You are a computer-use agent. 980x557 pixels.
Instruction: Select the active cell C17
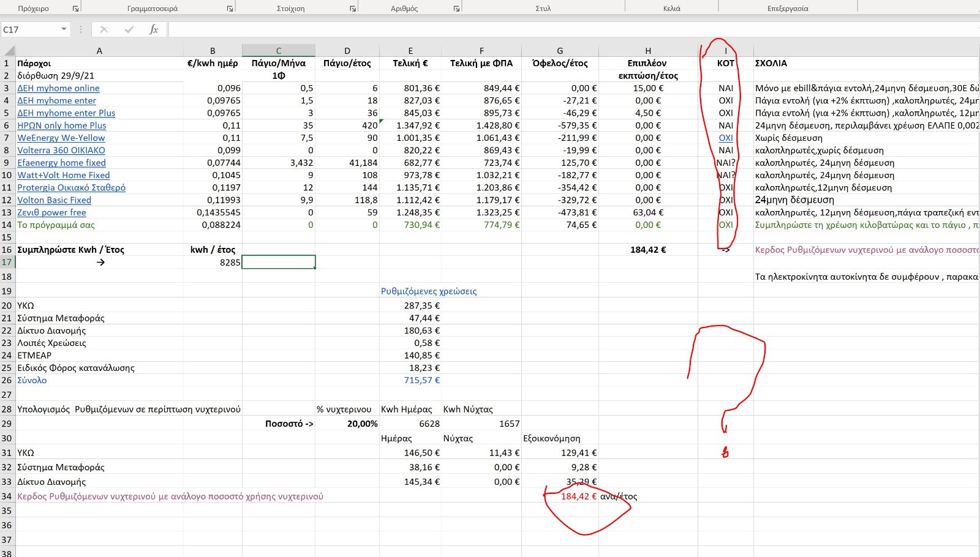click(x=279, y=262)
